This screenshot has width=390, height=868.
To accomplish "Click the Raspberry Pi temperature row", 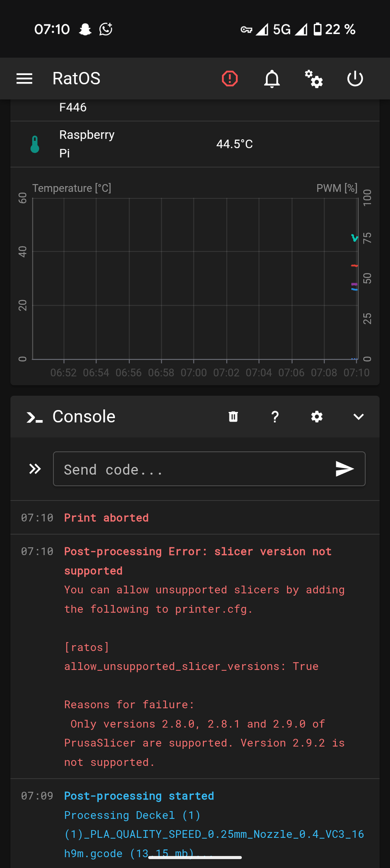I will (195, 144).
